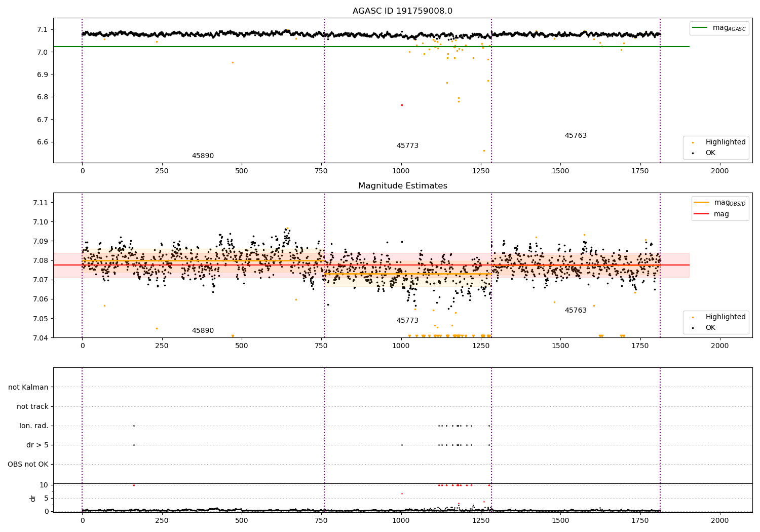The width and height of the screenshot is (760, 532).
Task: Click the 6.7 y-axis tick label
Action: point(43,120)
